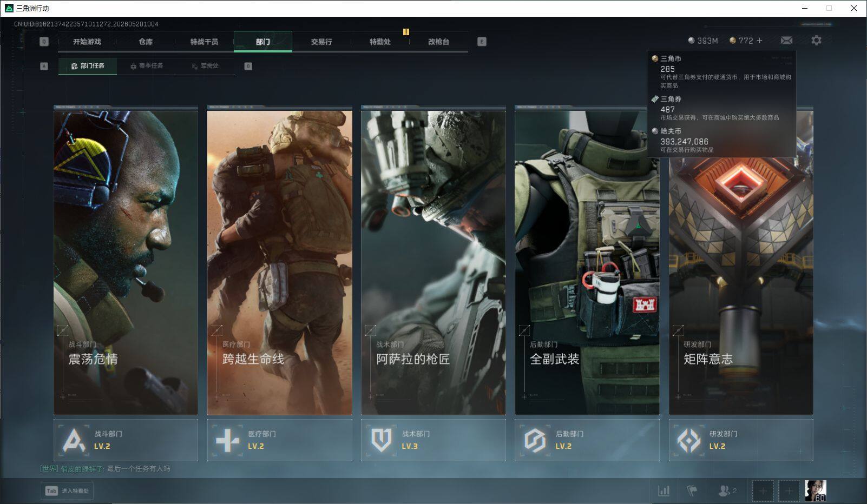The height and width of the screenshot is (504, 867).
Task: Click the combat department triangle emblem
Action: tap(74, 440)
